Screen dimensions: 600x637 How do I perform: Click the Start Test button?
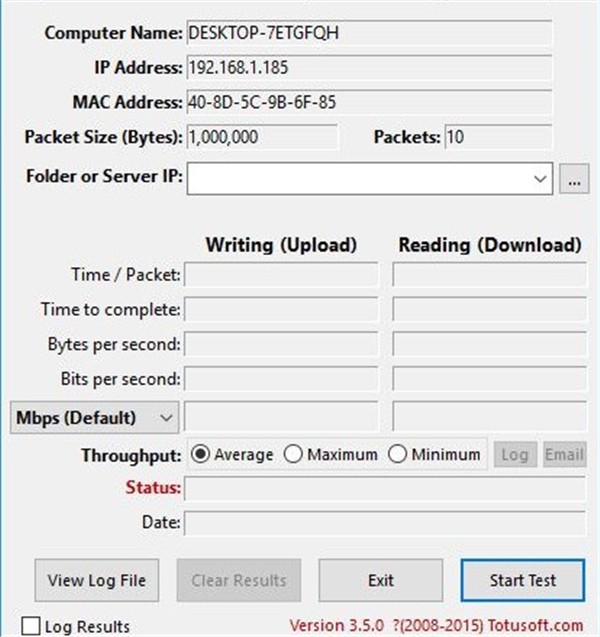[x=523, y=580]
